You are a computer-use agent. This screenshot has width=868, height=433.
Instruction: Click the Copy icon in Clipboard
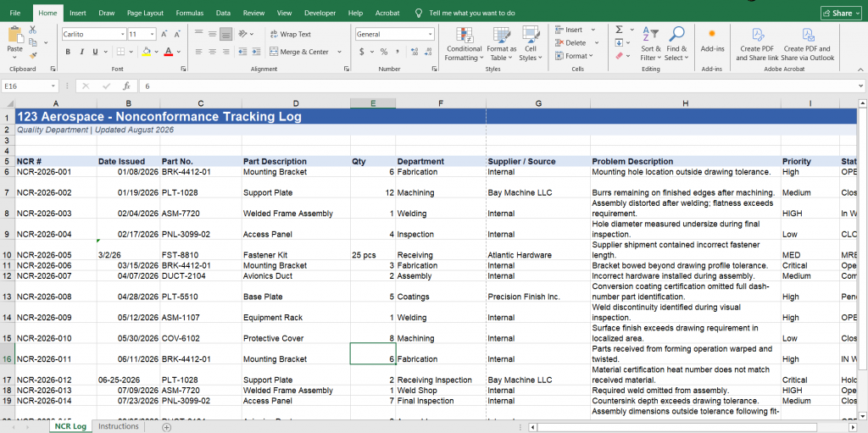(x=33, y=42)
